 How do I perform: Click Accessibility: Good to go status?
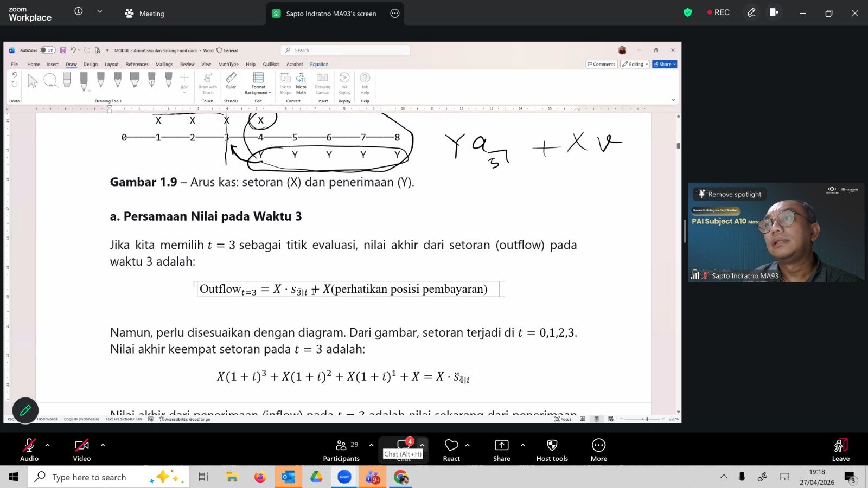(184, 419)
